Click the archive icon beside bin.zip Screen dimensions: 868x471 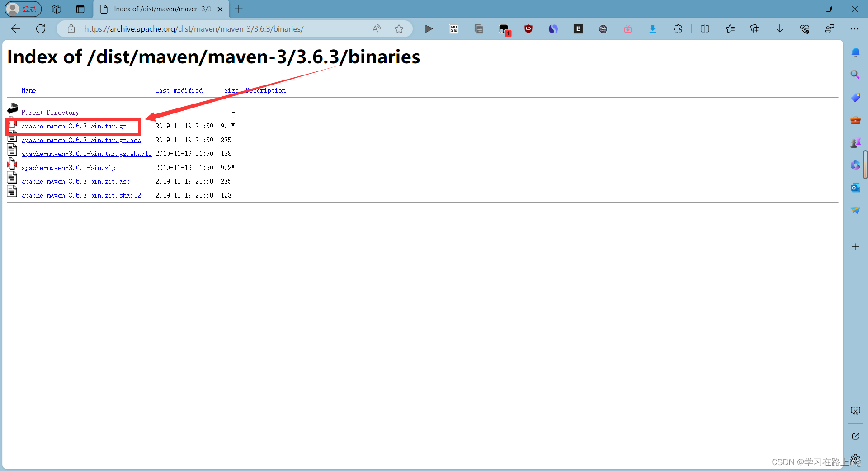[12, 164]
